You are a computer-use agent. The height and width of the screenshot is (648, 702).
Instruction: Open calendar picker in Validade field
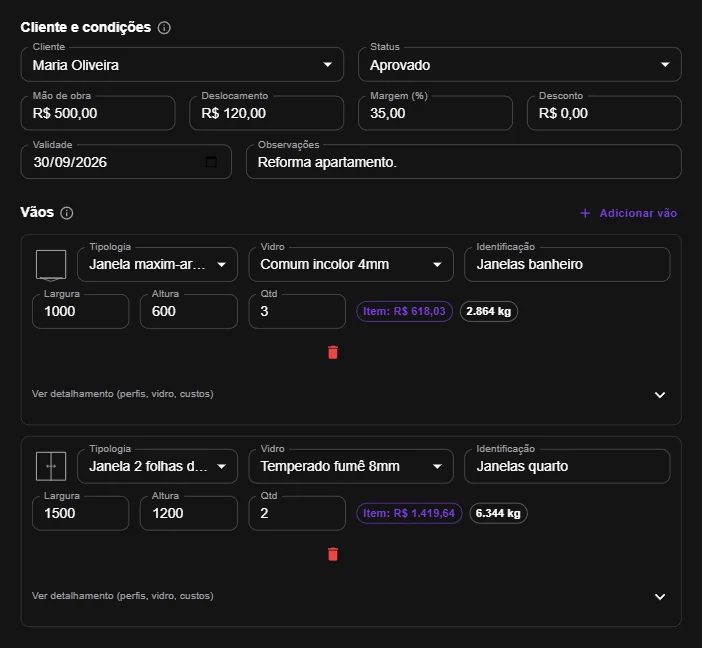pos(211,162)
